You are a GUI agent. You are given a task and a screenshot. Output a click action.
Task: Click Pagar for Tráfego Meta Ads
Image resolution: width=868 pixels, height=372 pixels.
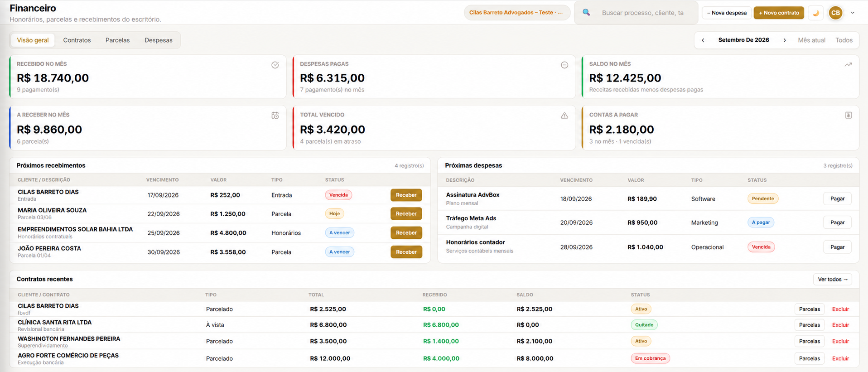[x=837, y=222]
